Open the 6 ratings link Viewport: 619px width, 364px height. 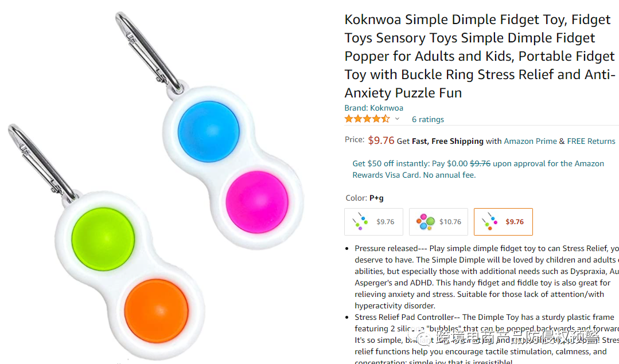tap(427, 119)
